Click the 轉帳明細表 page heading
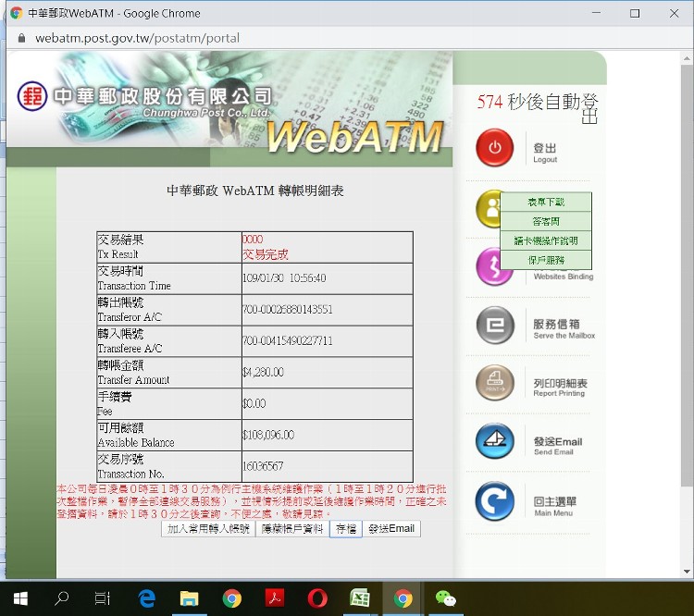Viewport: 694px width, 616px height. [x=255, y=191]
